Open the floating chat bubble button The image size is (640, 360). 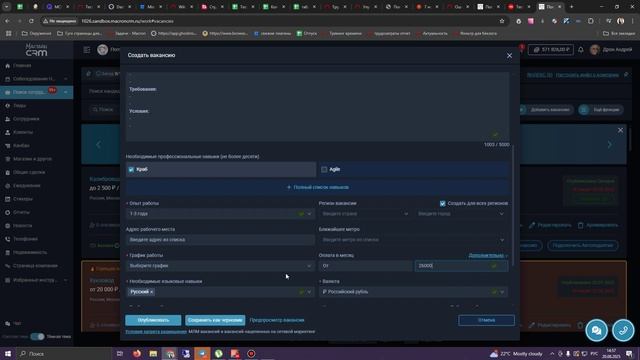point(596,330)
